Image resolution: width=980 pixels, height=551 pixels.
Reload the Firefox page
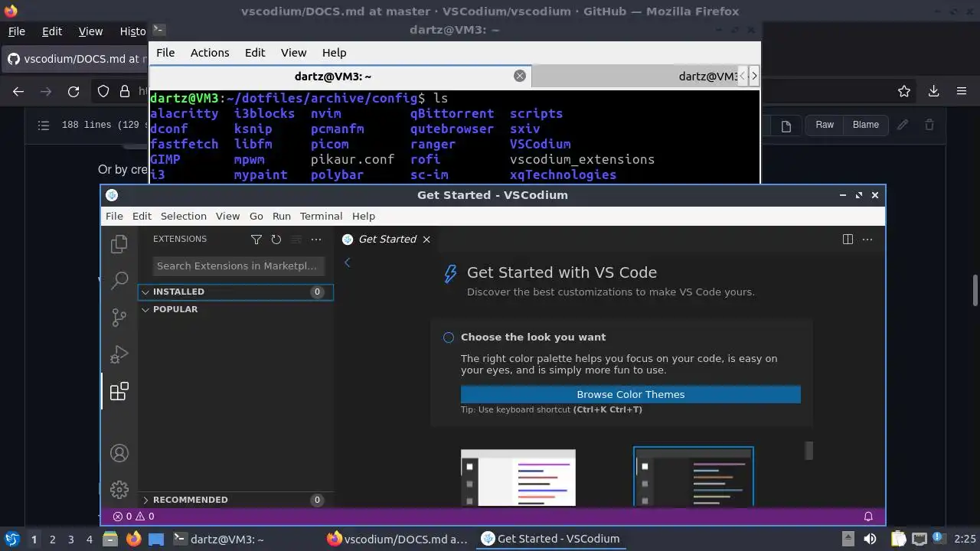coord(73,91)
